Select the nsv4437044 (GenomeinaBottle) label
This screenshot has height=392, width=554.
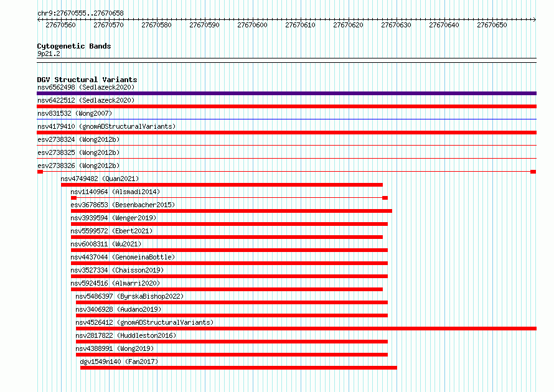pyautogui.click(x=123, y=257)
